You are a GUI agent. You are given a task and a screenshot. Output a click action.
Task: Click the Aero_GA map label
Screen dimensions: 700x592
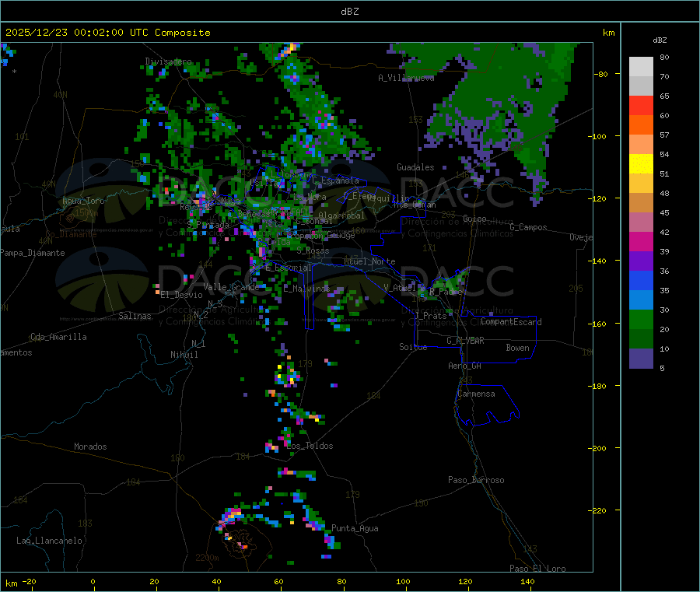[464, 366]
